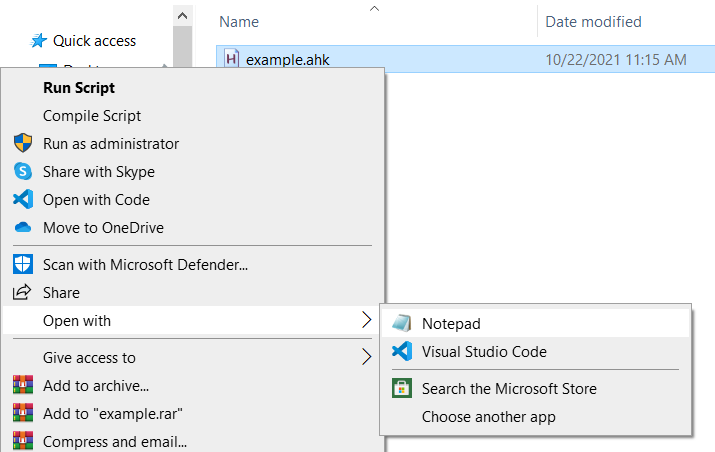Choose Add to archive...
The image size is (715, 452).
tap(96, 385)
